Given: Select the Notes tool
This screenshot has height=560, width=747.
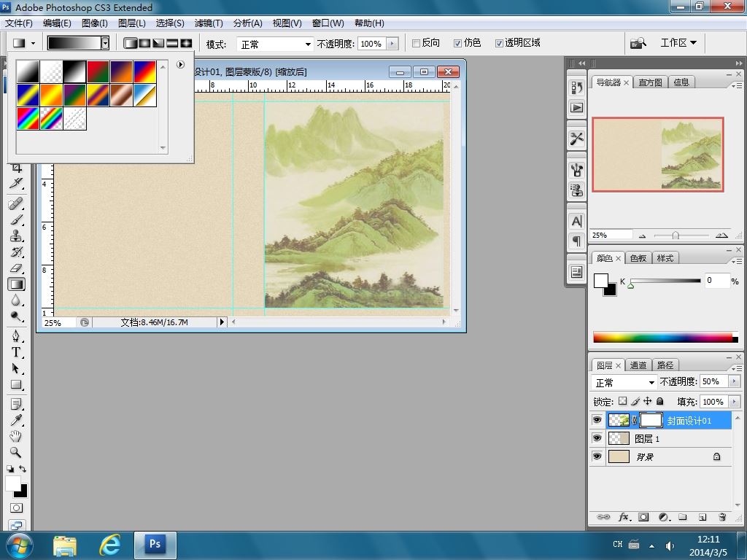Looking at the screenshot, I should click(x=17, y=405).
